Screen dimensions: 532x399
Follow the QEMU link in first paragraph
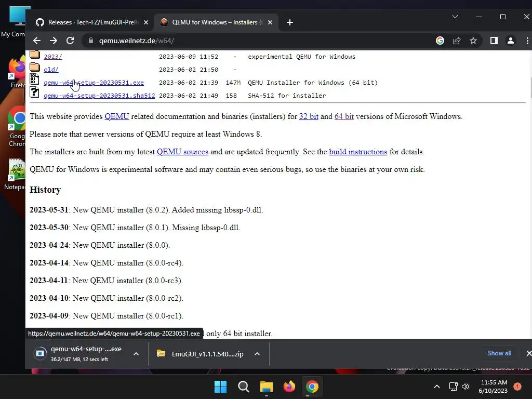(x=117, y=116)
